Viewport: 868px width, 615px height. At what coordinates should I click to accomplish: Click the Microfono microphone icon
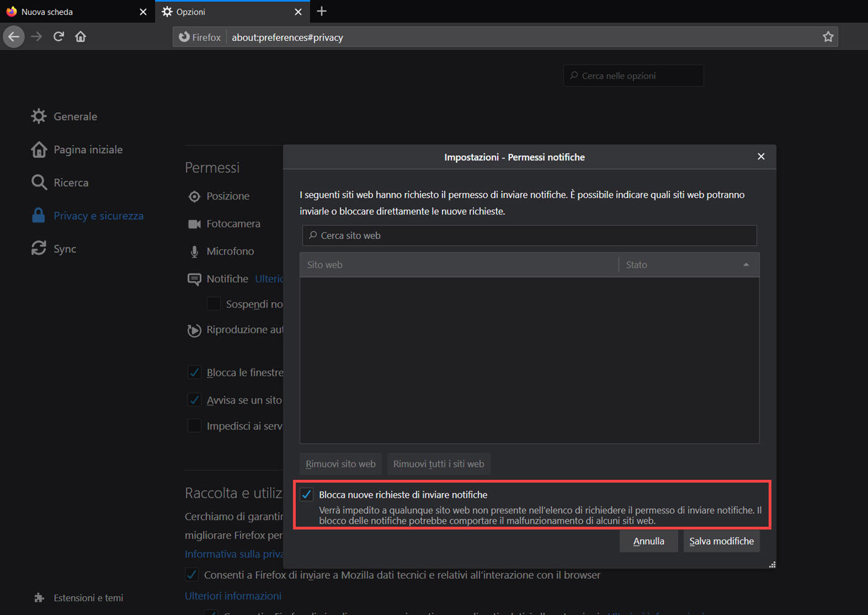click(x=194, y=252)
